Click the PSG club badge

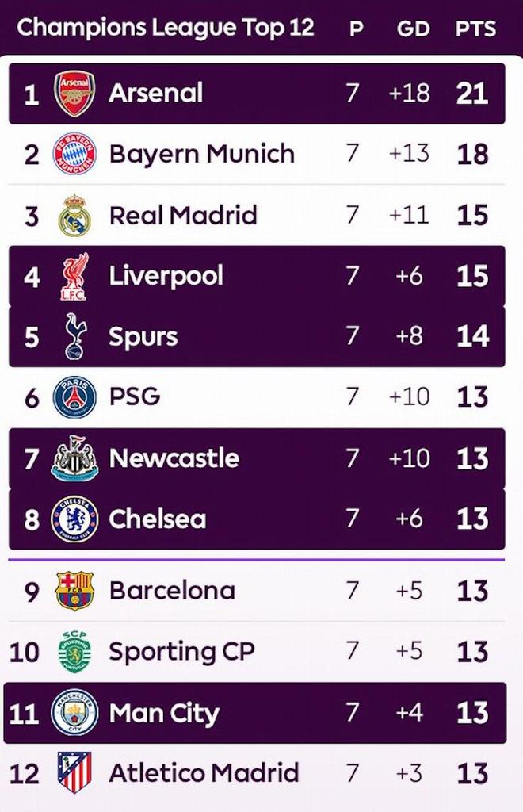tap(74, 397)
